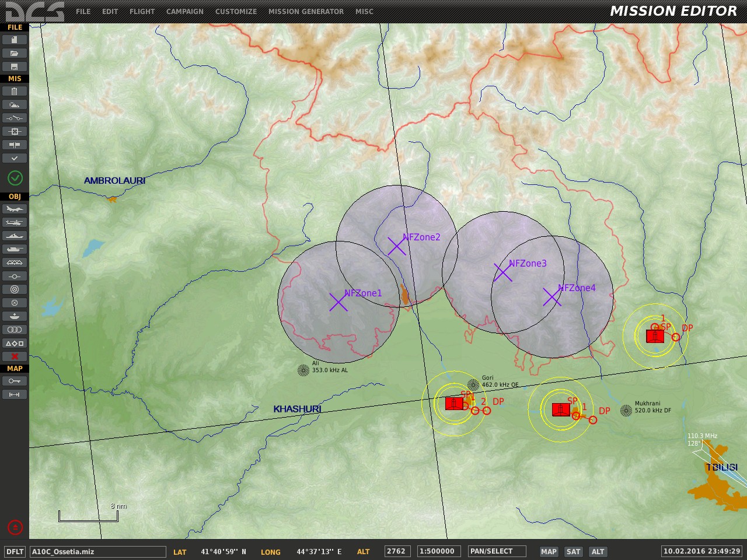
Task: Click the altitude value 2762
Action: [x=397, y=551]
